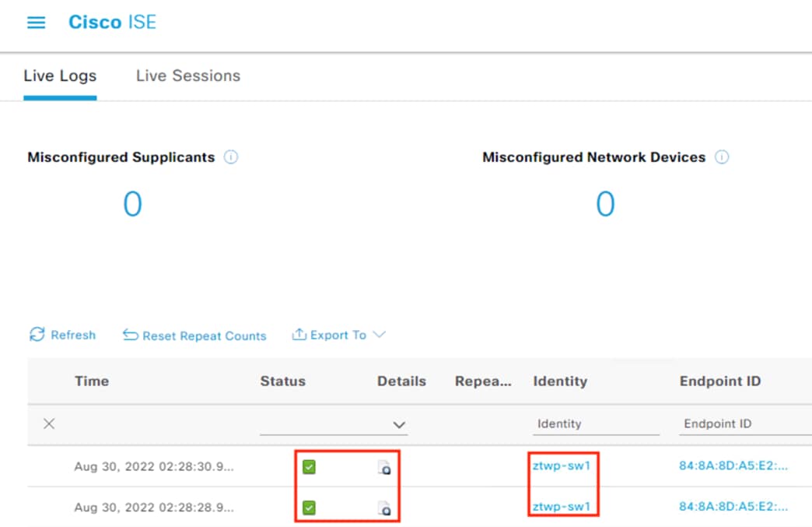
Task: Click the Cisco ISE logo
Action: (112, 23)
